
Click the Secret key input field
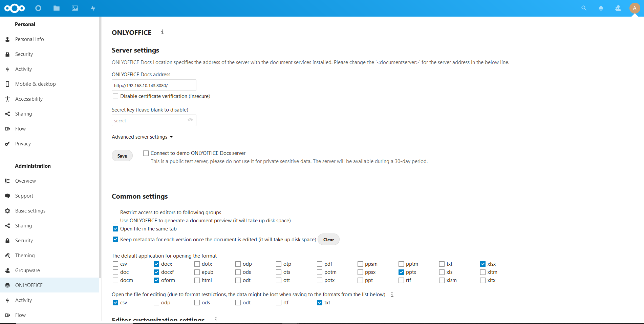click(154, 121)
